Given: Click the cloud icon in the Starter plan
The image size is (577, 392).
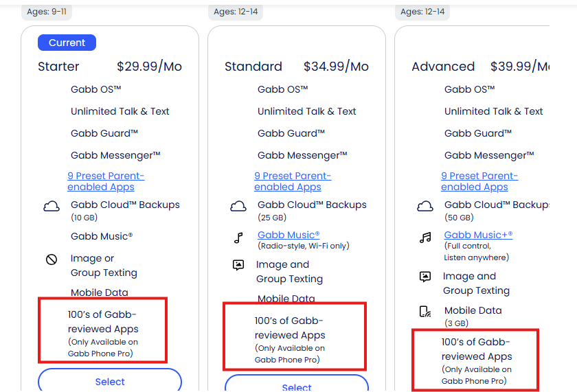Looking at the screenshot, I should pos(52,207).
